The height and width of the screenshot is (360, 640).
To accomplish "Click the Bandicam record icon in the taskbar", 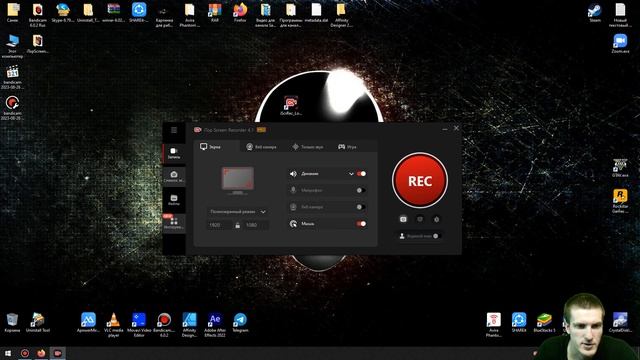I will point(25,353).
